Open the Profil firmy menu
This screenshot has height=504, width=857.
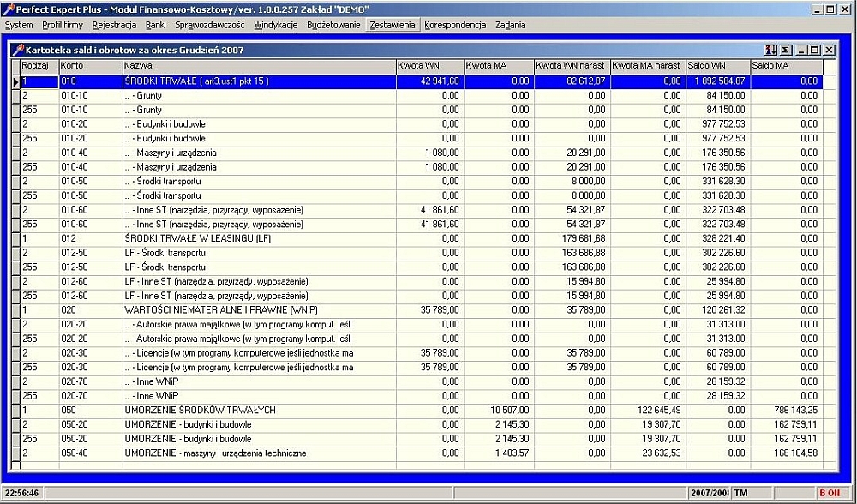click(63, 25)
